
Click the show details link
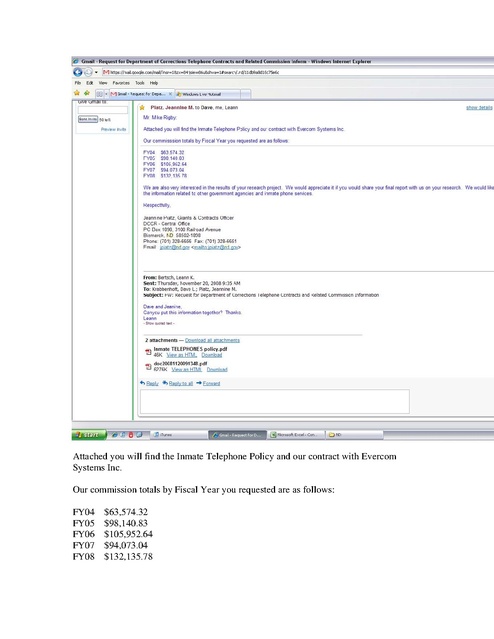click(479, 108)
